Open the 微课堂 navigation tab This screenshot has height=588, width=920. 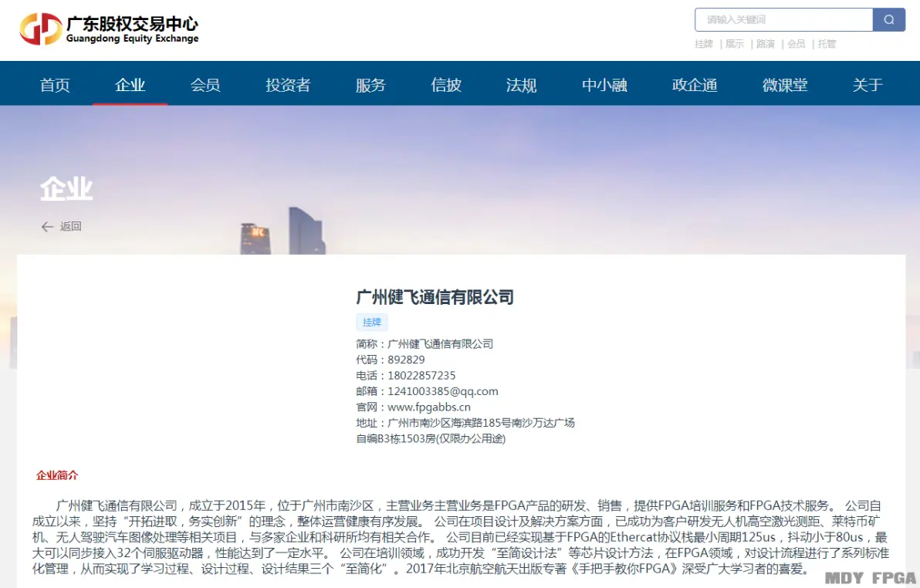click(x=785, y=85)
